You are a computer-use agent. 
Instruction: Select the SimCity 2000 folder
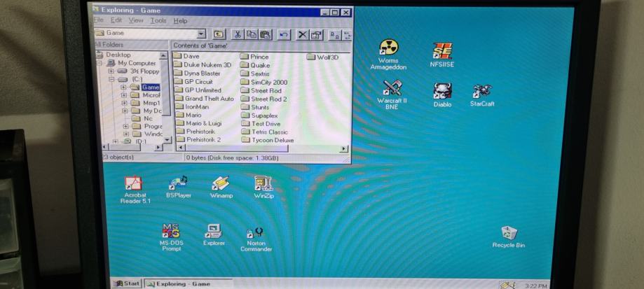263,82
